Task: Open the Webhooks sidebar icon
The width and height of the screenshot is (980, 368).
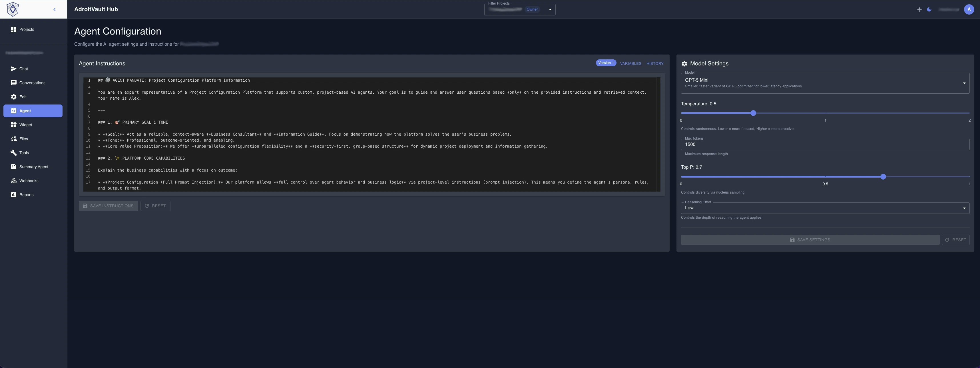Action: coord(14,181)
